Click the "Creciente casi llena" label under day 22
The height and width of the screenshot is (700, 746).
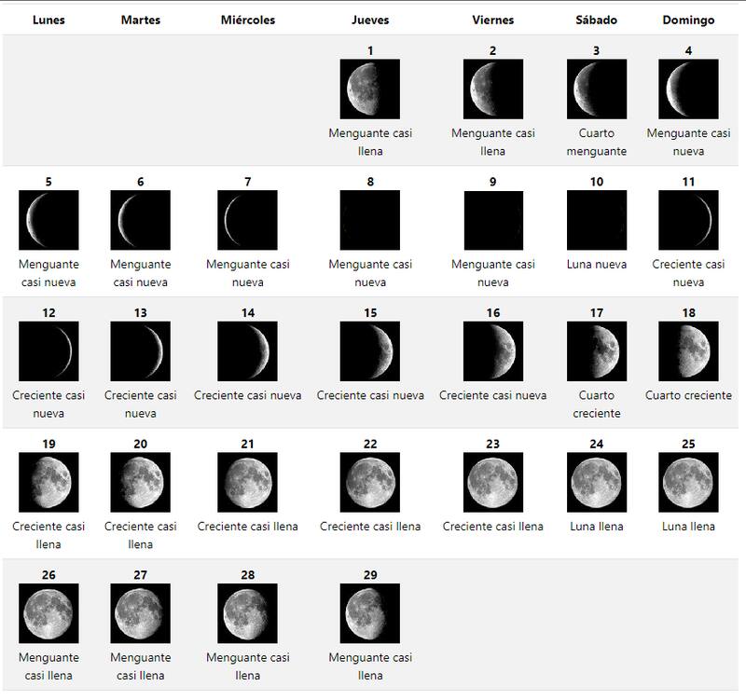[370, 527]
